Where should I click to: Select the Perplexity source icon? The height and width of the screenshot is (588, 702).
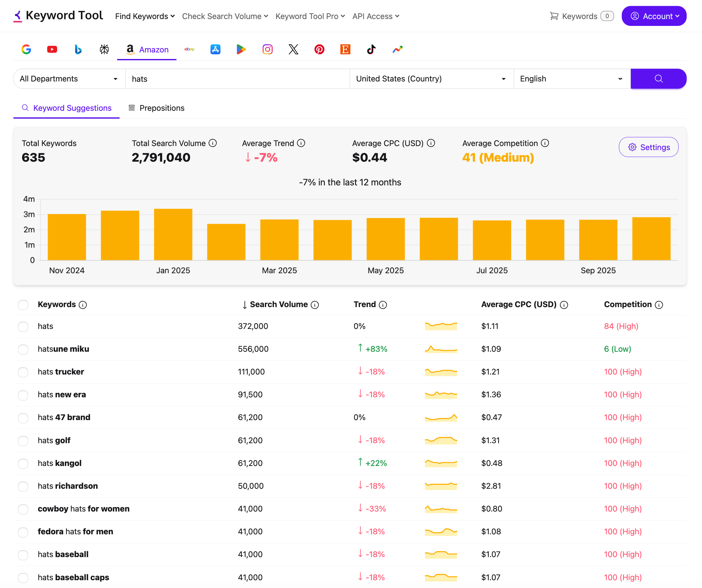point(104,49)
